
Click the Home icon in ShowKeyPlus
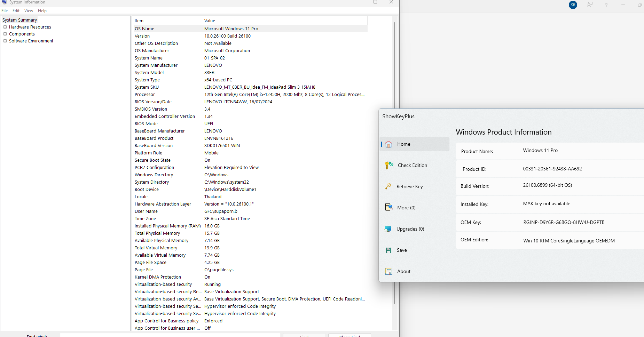(x=388, y=144)
